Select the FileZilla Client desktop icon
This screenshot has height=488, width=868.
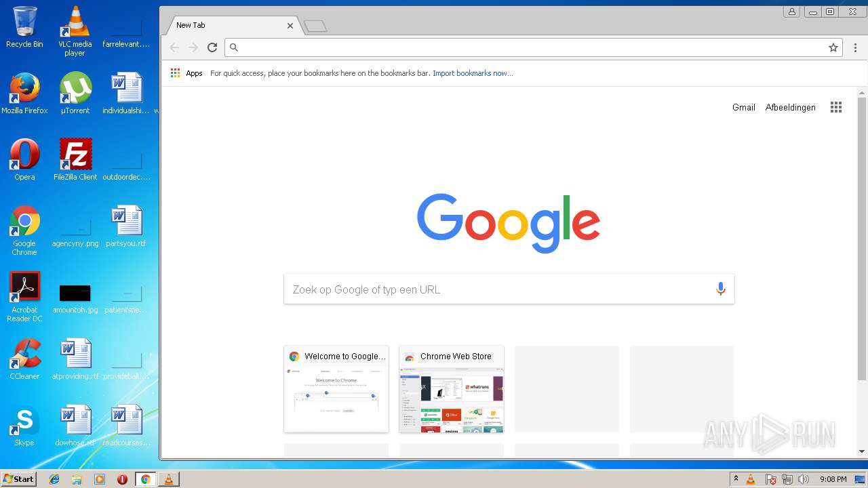[75, 160]
